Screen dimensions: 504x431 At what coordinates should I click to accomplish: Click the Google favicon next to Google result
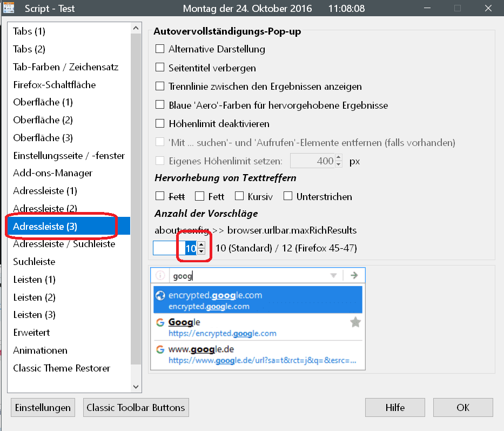tap(160, 322)
